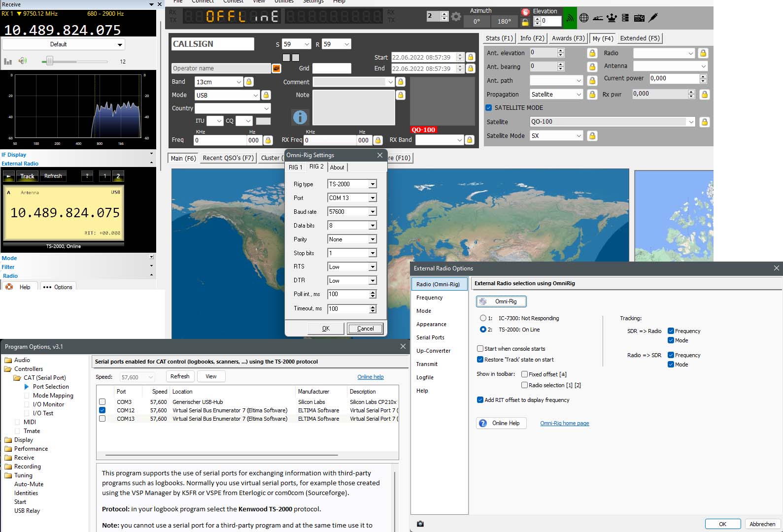The height and width of the screenshot is (532, 783).
Task: Select Port Selection in Program Options tree
Action: tap(51, 387)
